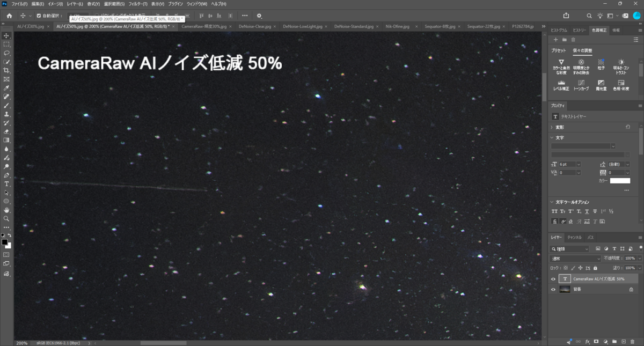Select the Clone Stamp tool
644x346 pixels.
(x=6, y=114)
